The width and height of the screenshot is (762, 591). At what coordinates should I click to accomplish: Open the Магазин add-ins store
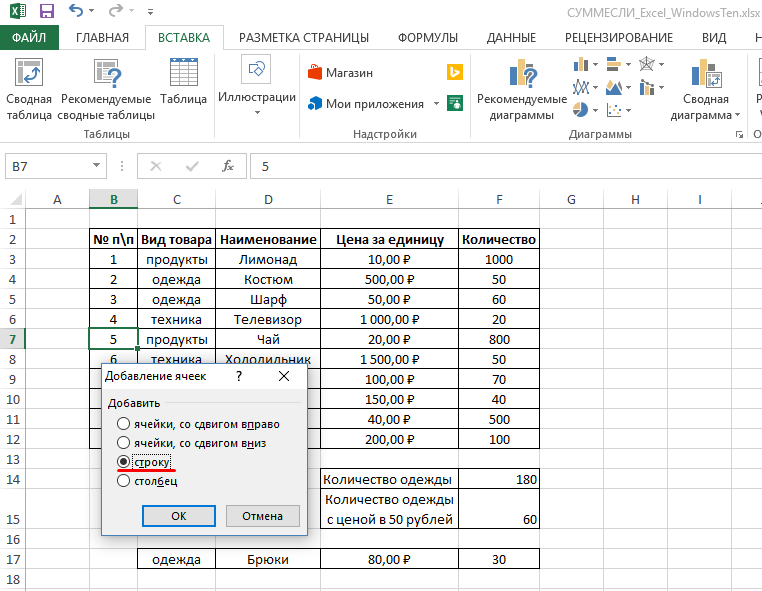(x=339, y=73)
